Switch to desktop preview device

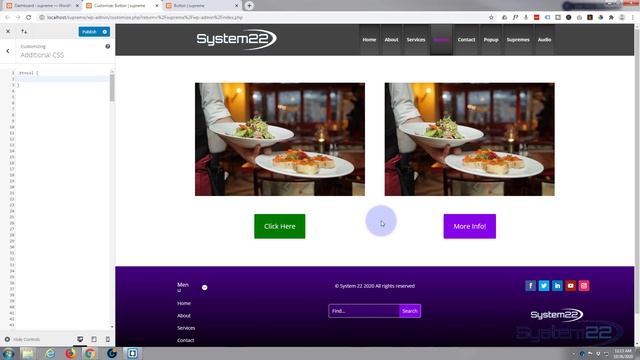[x=80, y=339]
